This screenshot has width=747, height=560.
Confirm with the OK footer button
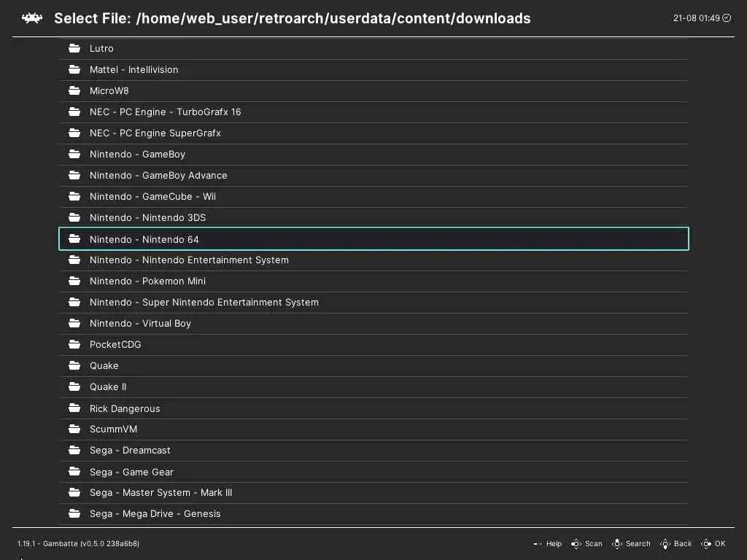coord(713,543)
